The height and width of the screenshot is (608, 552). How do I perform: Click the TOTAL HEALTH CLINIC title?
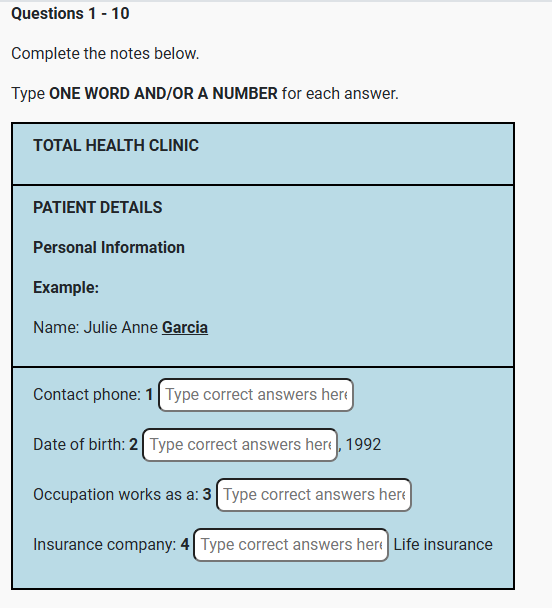116,145
